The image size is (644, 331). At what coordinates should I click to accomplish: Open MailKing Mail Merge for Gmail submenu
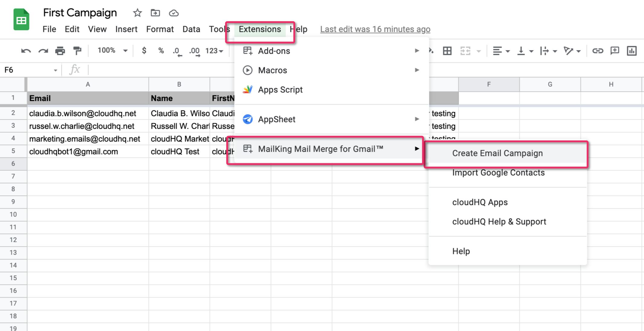[x=332, y=149]
